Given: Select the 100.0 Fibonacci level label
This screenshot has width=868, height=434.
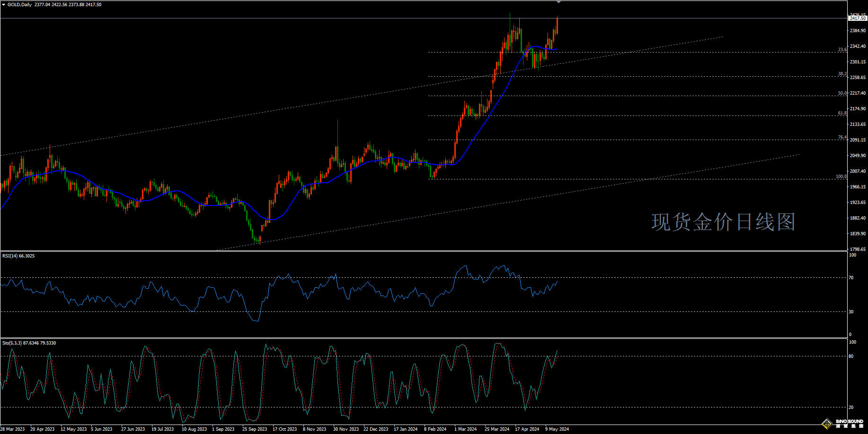Looking at the screenshot, I should click(841, 177).
